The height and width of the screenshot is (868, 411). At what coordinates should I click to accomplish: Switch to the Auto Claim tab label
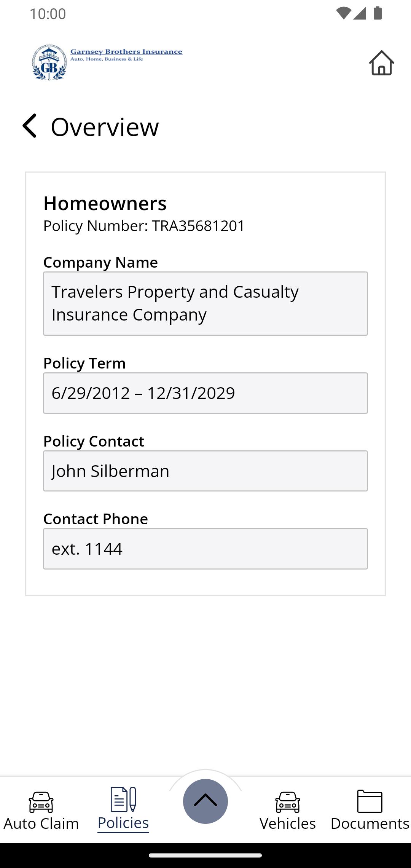tap(41, 823)
